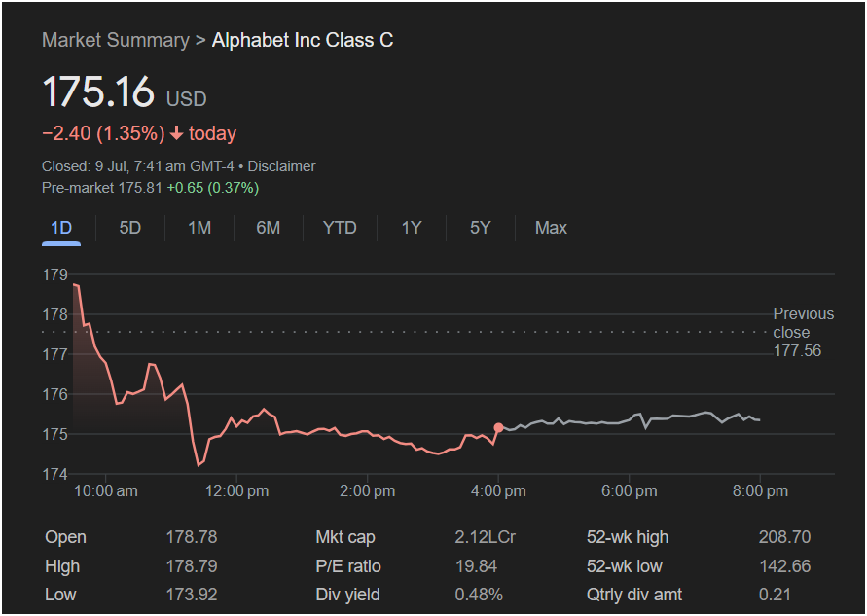867x616 pixels.
Task: Select the YTD range tab
Action: pos(340,228)
